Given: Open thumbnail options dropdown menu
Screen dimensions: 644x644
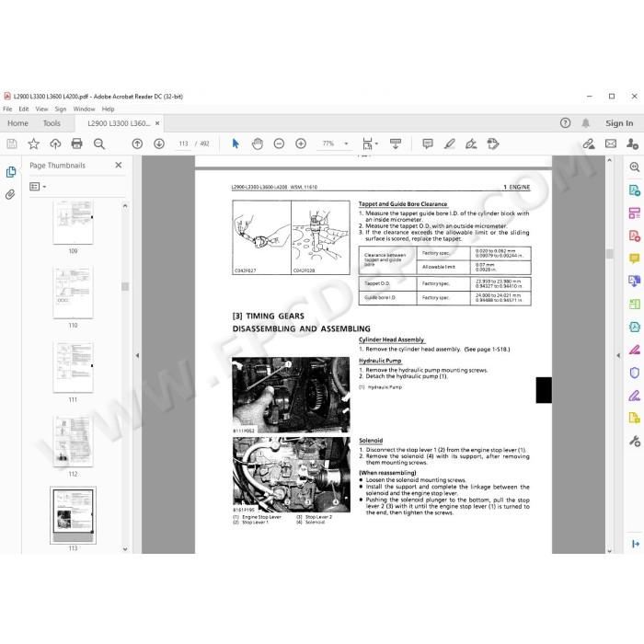Looking at the screenshot, I should pyautogui.click(x=38, y=187).
